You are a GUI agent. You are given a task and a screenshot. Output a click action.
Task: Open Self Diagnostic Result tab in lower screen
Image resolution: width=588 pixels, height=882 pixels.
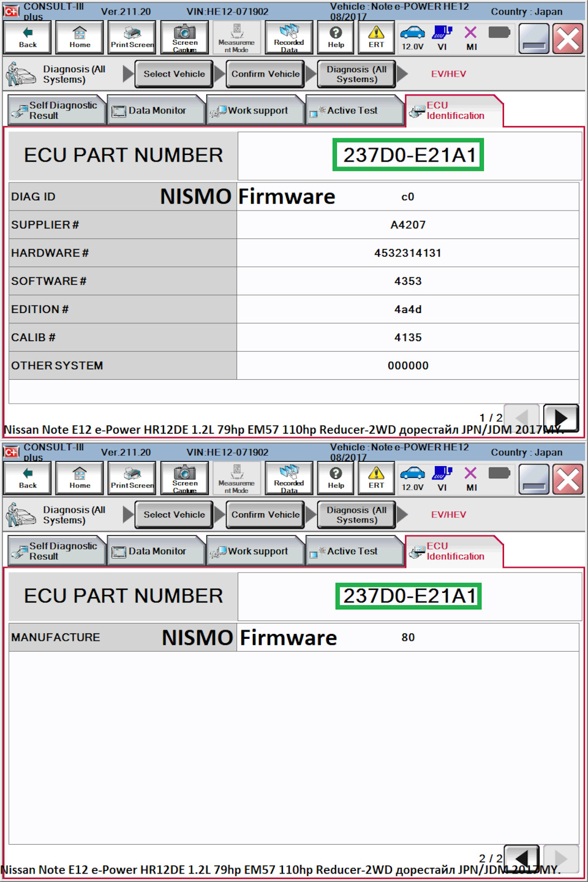pyautogui.click(x=57, y=551)
